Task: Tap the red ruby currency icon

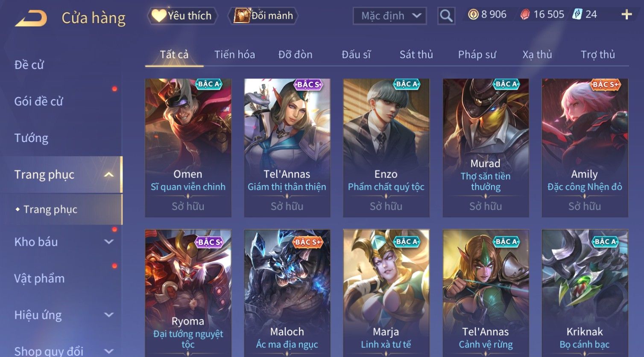Action: click(x=525, y=15)
